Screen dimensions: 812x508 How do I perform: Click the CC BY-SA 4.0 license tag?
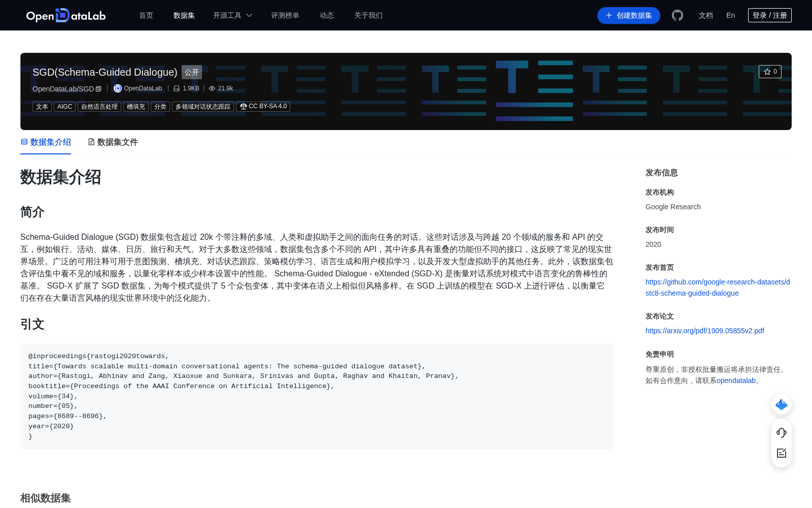263,107
